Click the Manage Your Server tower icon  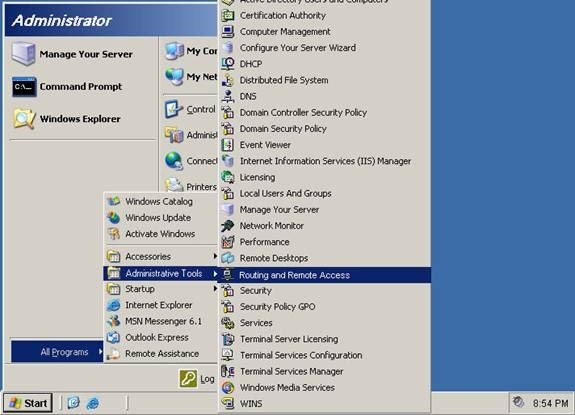point(23,54)
